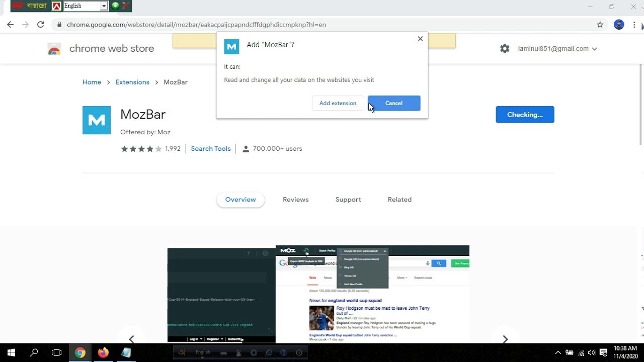The height and width of the screenshot is (362, 644).
Task: Show hidden tray icons chevron
Action: (557, 353)
